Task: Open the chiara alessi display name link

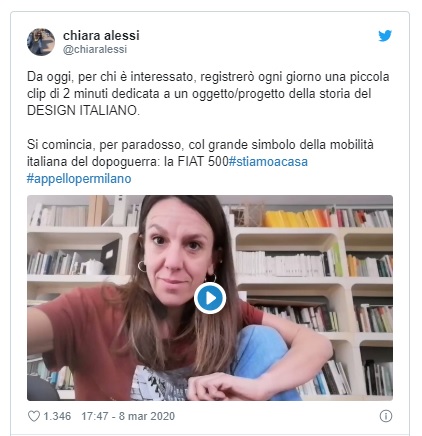Action: (101, 35)
